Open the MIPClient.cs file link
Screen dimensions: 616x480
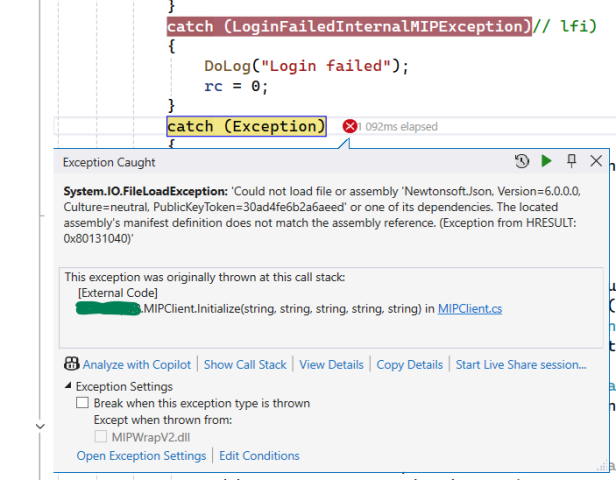470,309
